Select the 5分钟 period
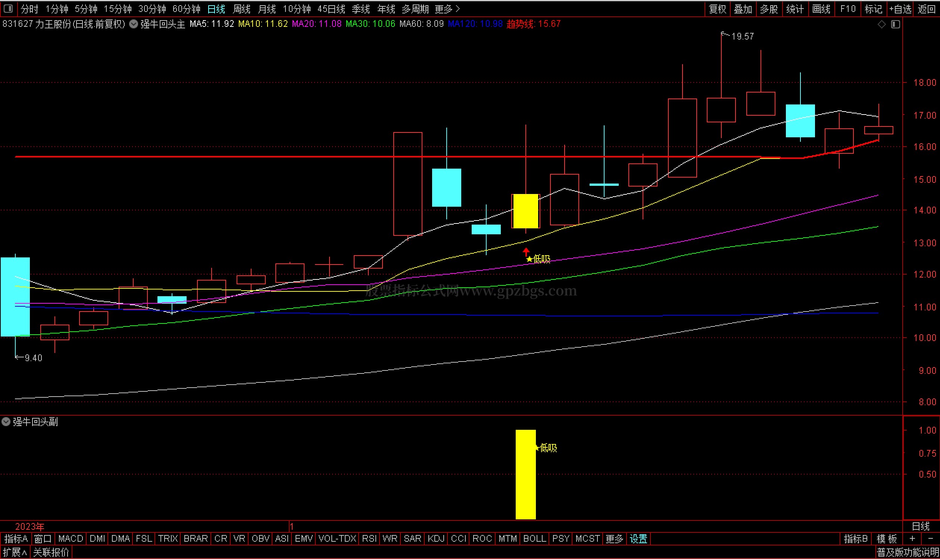940x560 pixels. [x=86, y=9]
